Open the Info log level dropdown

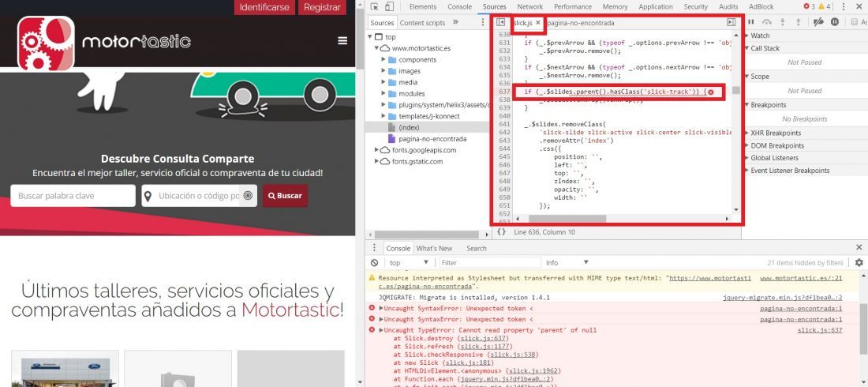(567, 263)
